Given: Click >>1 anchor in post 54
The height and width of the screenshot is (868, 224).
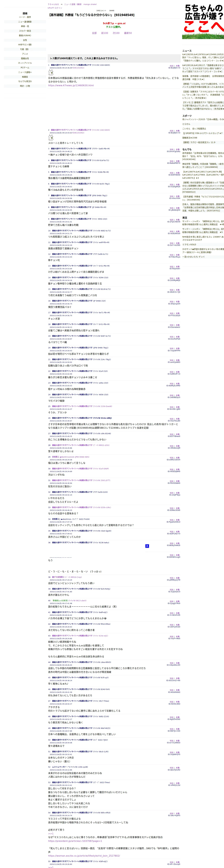Looking at the screenshot, I should click(51, 833).
